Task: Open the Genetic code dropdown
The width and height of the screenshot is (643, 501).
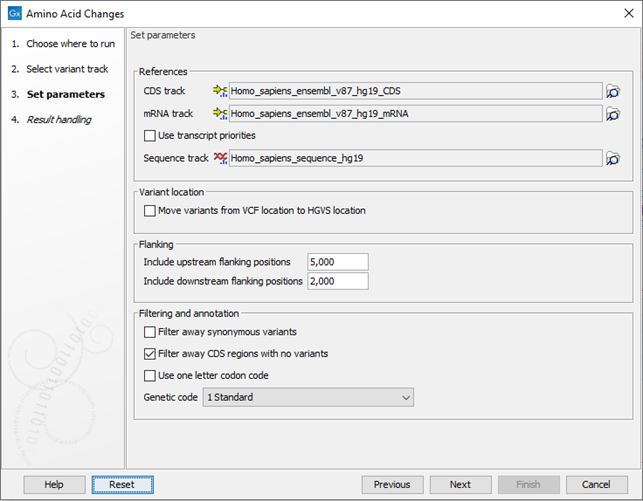Action: click(x=307, y=398)
